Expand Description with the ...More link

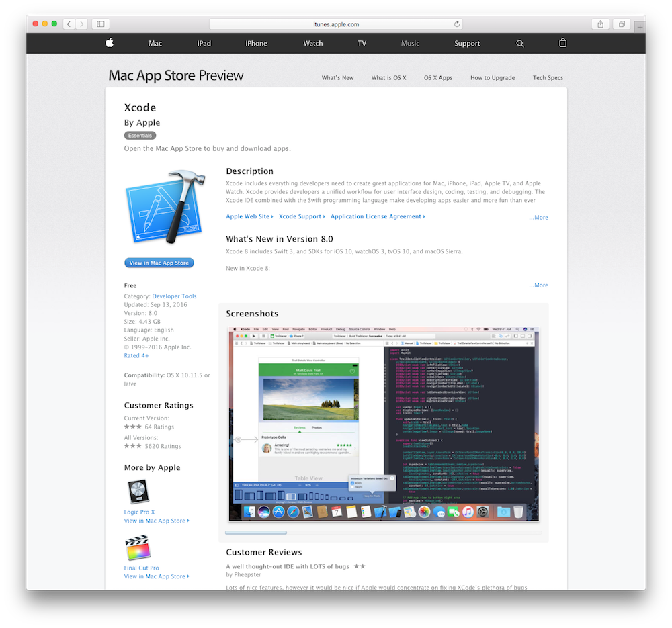click(538, 217)
